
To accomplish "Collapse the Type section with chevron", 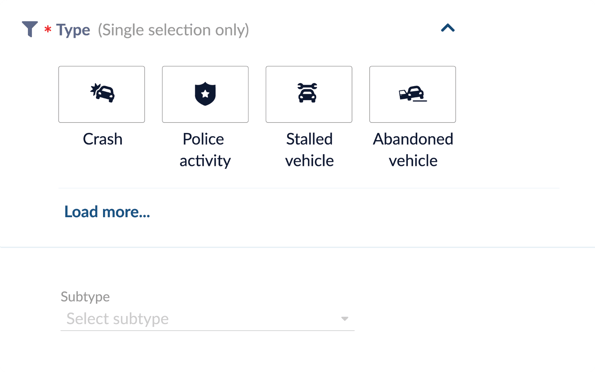I will pos(448,28).
